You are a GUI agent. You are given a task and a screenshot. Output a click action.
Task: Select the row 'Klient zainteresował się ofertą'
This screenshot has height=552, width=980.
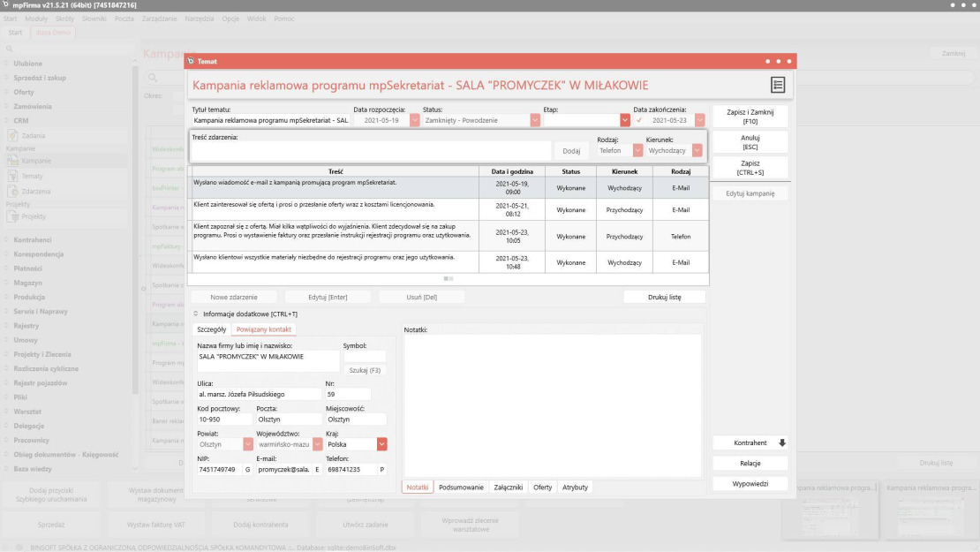(449, 209)
